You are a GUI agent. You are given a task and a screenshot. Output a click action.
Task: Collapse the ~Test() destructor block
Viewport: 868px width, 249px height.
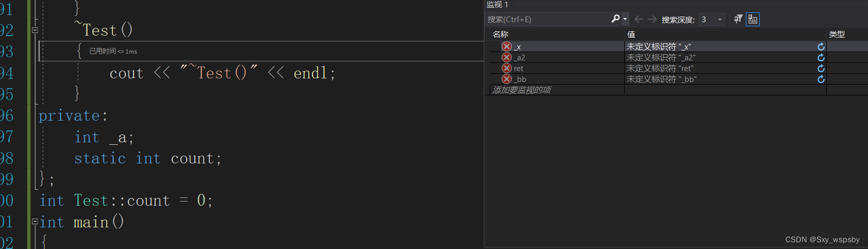coord(35,30)
